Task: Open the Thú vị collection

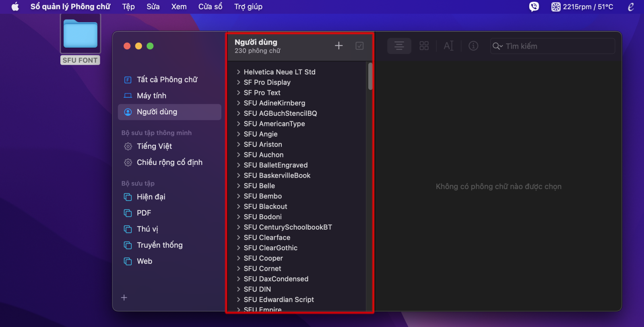Action: tap(169, 229)
